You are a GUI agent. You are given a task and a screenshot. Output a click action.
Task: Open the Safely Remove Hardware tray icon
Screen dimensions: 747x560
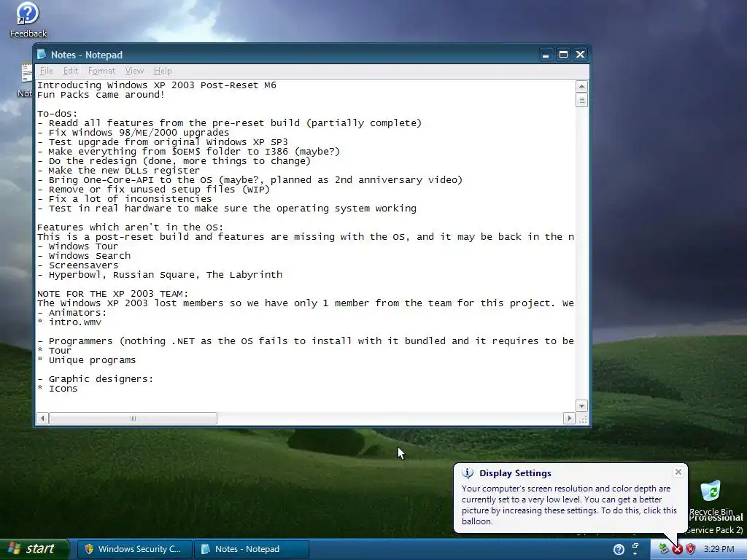pyautogui.click(x=664, y=549)
